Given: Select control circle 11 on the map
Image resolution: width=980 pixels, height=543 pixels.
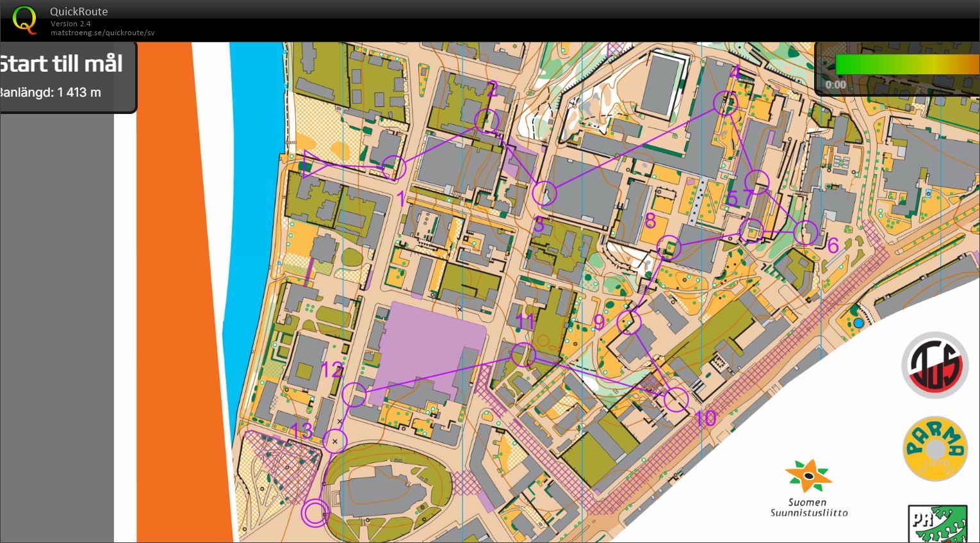Looking at the screenshot, I should click(x=523, y=355).
